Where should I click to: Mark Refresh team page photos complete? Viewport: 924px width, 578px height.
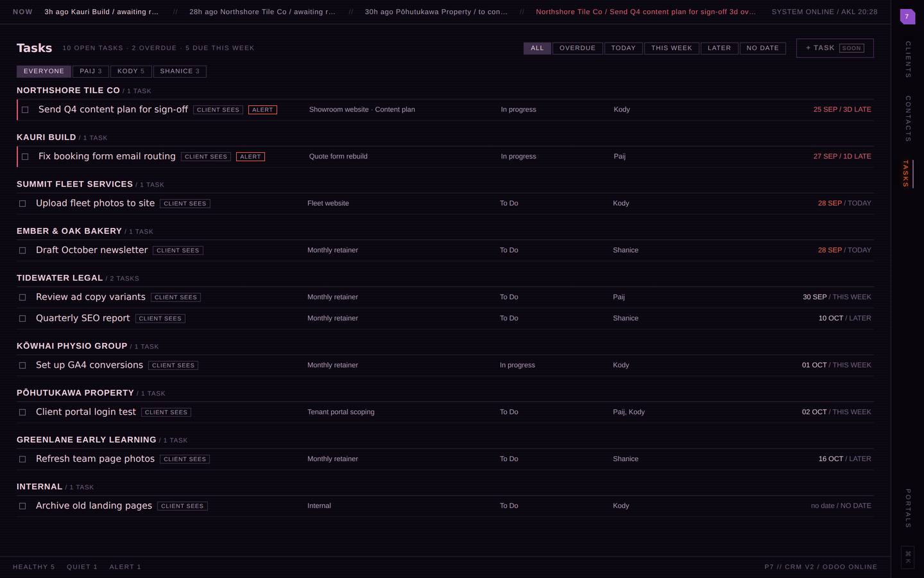coord(22,459)
